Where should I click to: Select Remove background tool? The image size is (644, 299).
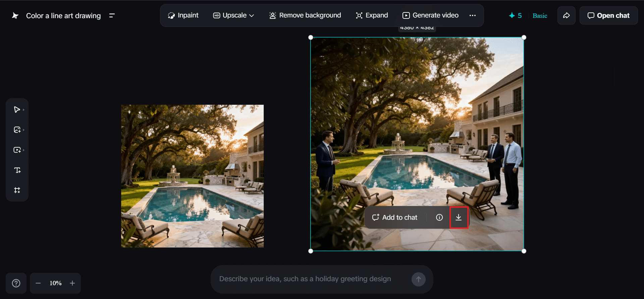305,15
